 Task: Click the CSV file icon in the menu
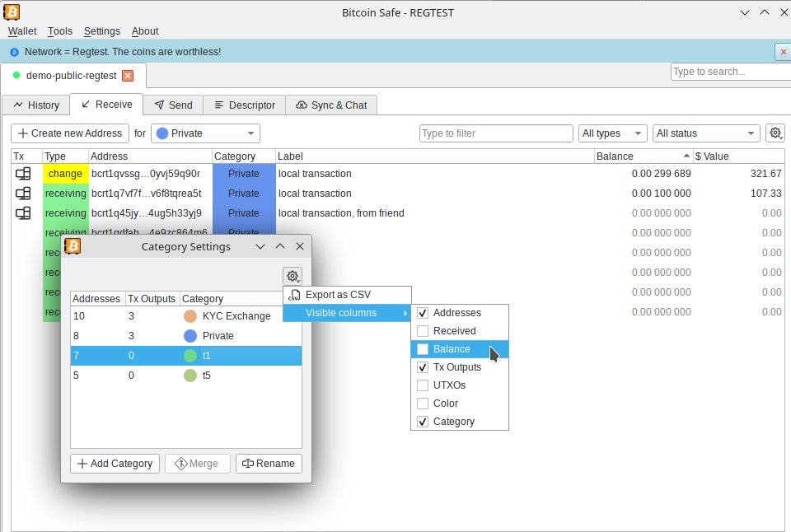(293, 295)
